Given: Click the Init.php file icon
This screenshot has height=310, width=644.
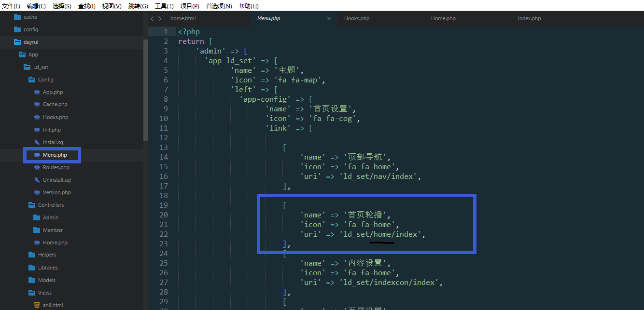Looking at the screenshot, I should 37,130.
